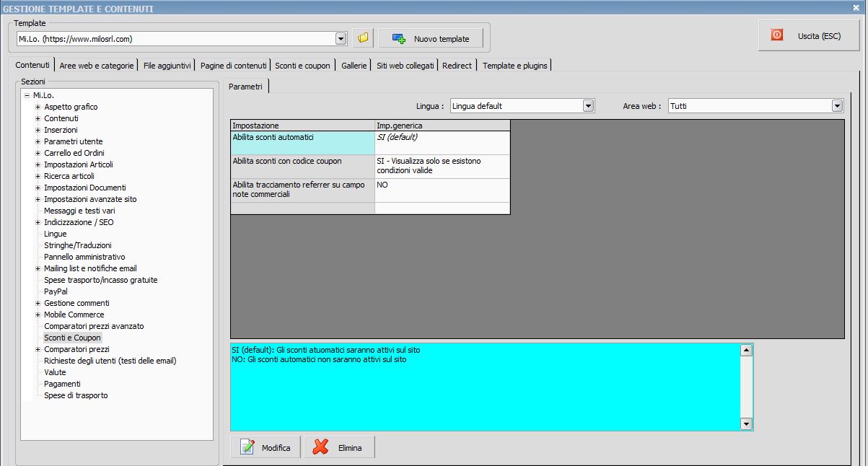The width and height of the screenshot is (868, 466).
Task: Expand the Mobile Commerce node
Action: [x=38, y=315]
